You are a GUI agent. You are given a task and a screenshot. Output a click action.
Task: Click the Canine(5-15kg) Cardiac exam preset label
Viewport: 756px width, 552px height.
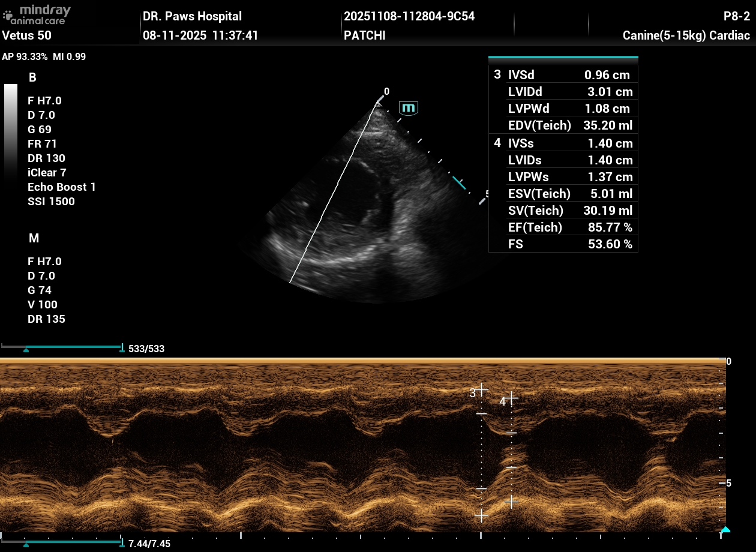coord(686,35)
